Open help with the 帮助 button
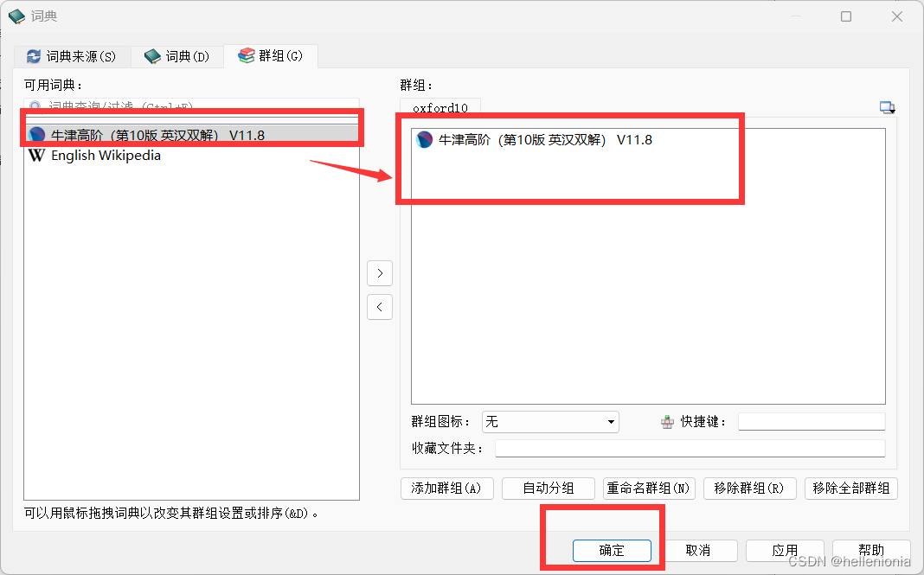The height and width of the screenshot is (575, 924). [871, 551]
